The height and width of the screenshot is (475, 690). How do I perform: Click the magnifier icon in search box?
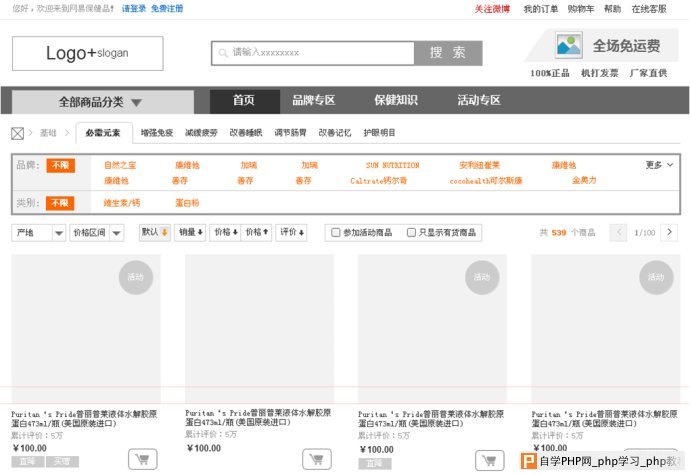[221, 52]
